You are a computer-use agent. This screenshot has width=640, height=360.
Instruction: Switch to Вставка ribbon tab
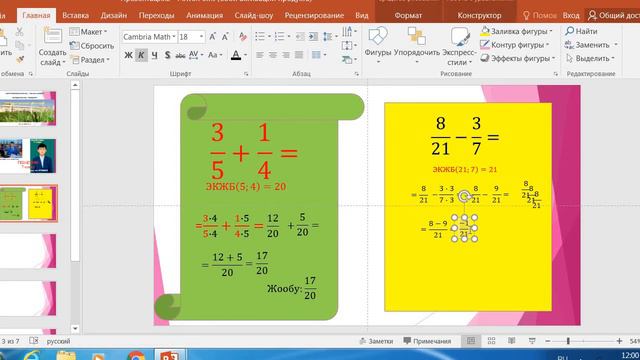tap(76, 16)
